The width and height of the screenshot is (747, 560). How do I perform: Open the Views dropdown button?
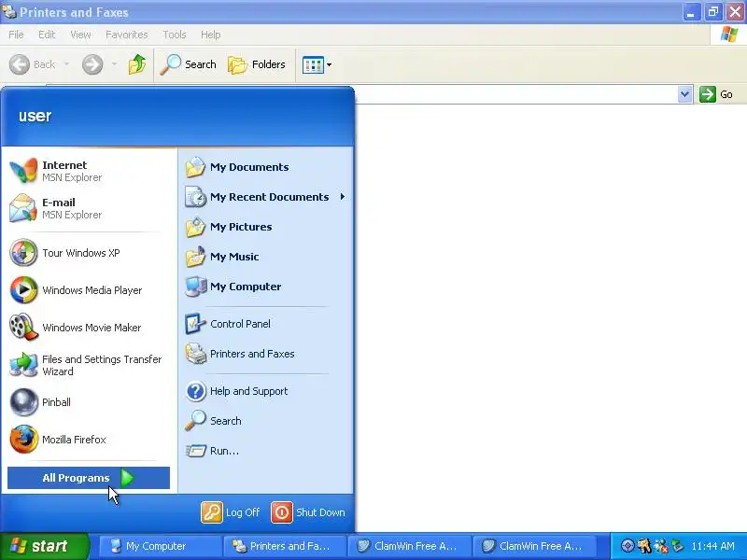click(317, 64)
